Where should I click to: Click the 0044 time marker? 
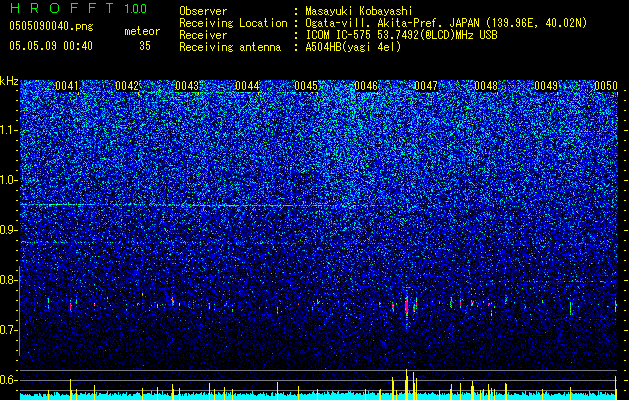pos(247,86)
